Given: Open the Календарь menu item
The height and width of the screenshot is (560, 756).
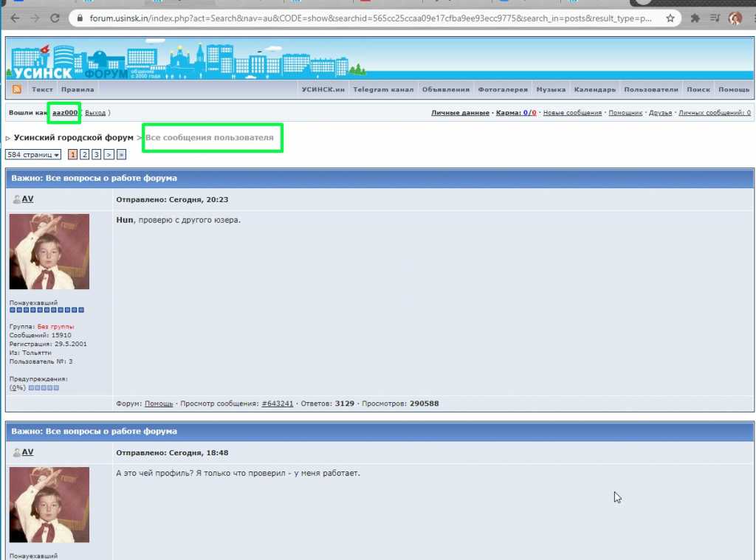Looking at the screenshot, I should pos(594,89).
